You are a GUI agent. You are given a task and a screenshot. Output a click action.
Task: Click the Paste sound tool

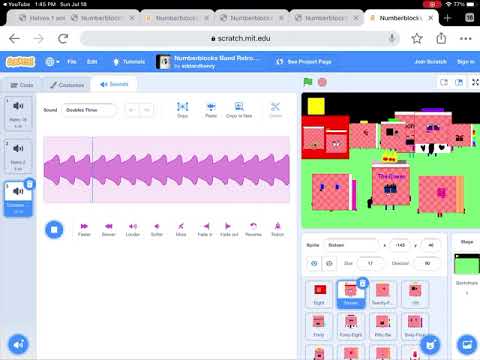tap(211, 110)
